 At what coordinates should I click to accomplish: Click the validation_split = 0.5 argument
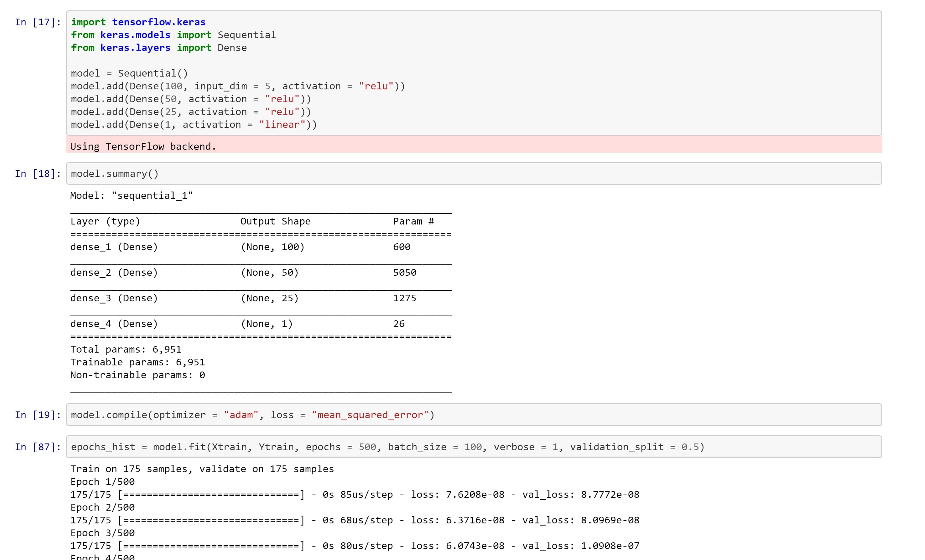(x=635, y=447)
